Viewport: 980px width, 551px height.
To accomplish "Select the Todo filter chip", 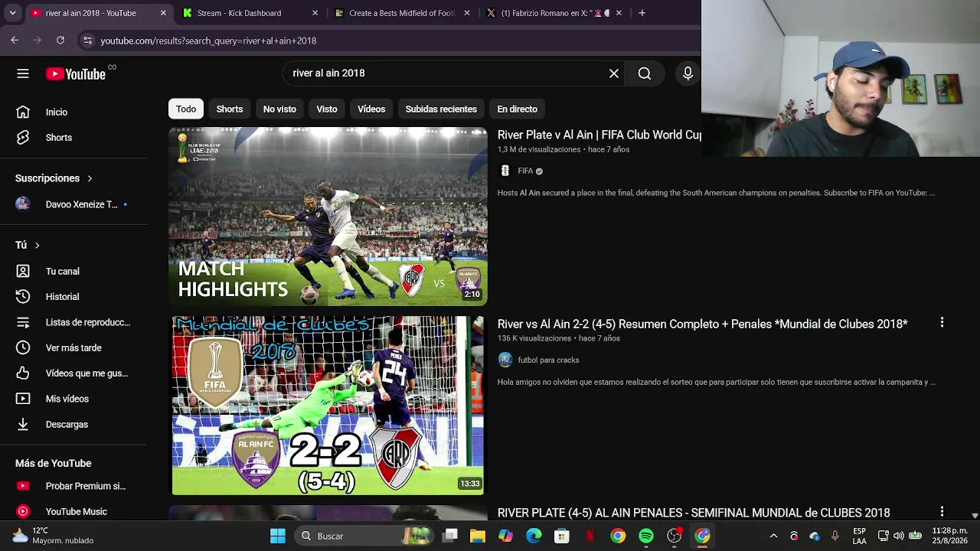I will point(186,109).
